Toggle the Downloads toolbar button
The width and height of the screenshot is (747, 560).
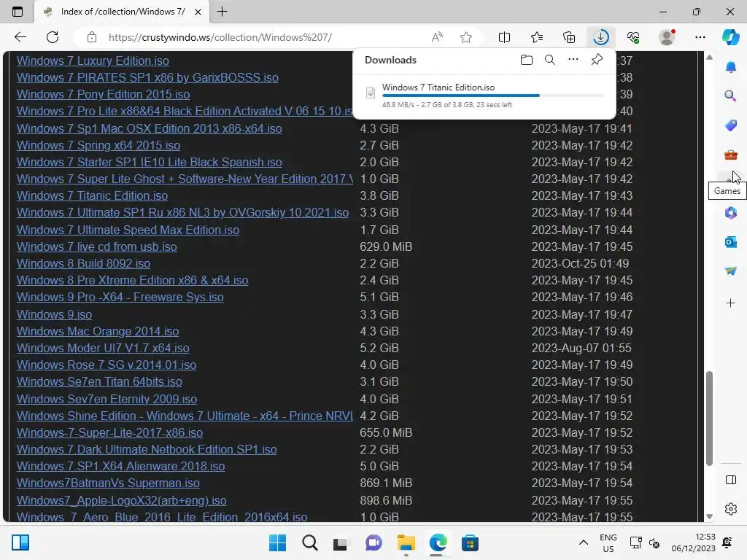(x=601, y=37)
